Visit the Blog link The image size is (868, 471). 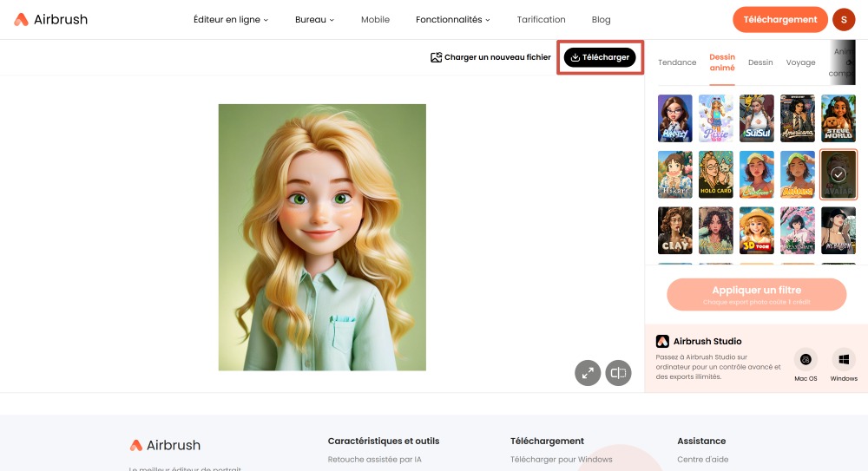pos(601,19)
